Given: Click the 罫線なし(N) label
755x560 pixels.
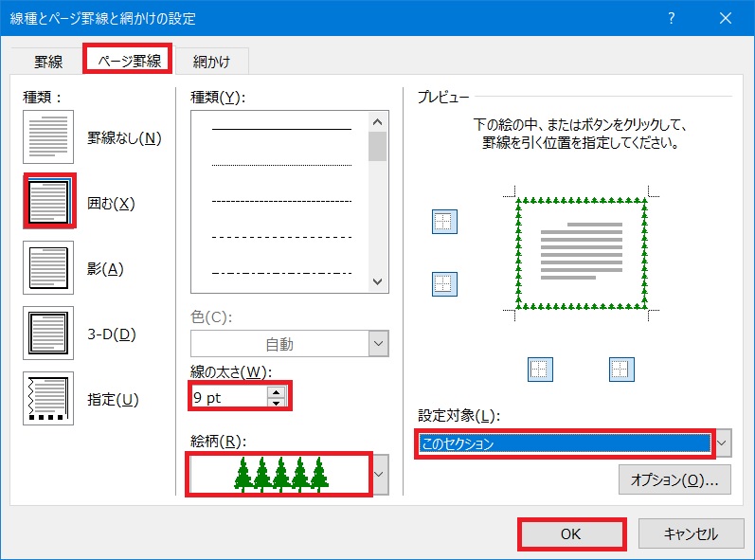Looking at the screenshot, I should click(x=124, y=138).
